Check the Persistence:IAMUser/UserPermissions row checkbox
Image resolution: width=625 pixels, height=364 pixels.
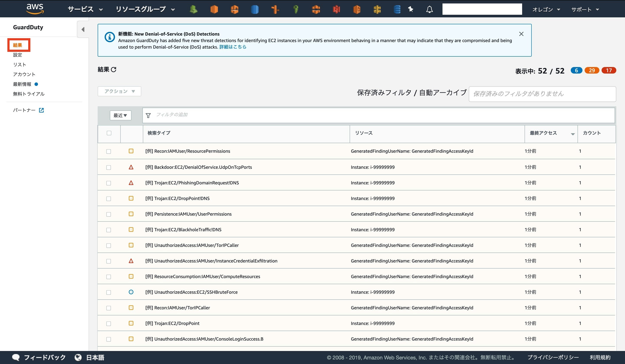click(x=109, y=215)
